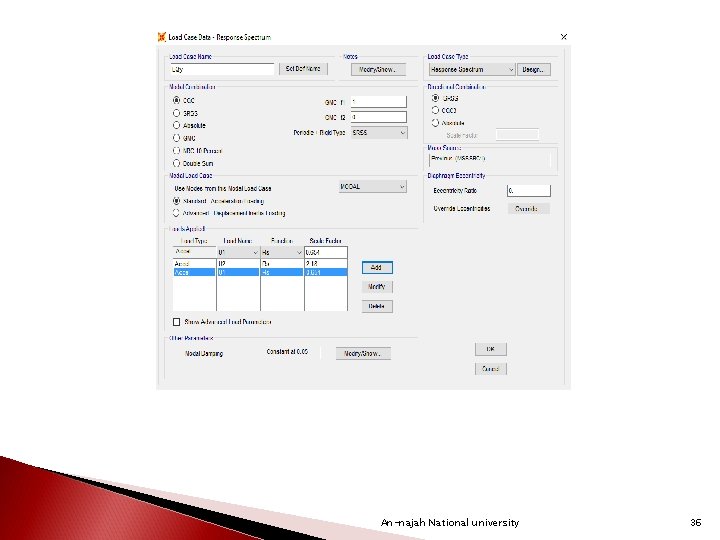Screen dimensions: 720x540
Task: Click the GMC f1 input field
Action: click(x=378, y=101)
